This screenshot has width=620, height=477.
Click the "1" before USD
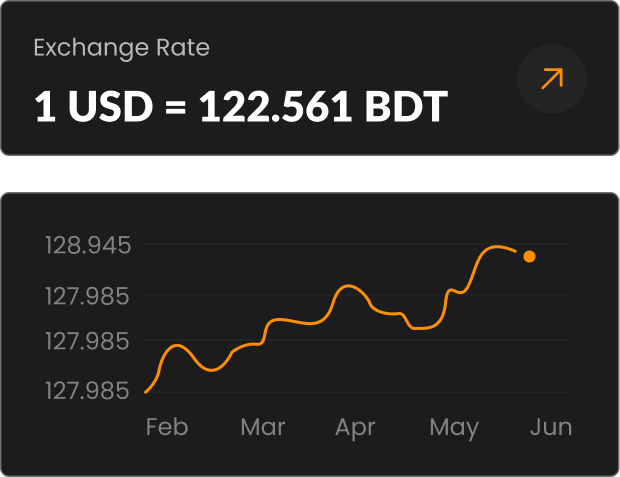[43, 107]
